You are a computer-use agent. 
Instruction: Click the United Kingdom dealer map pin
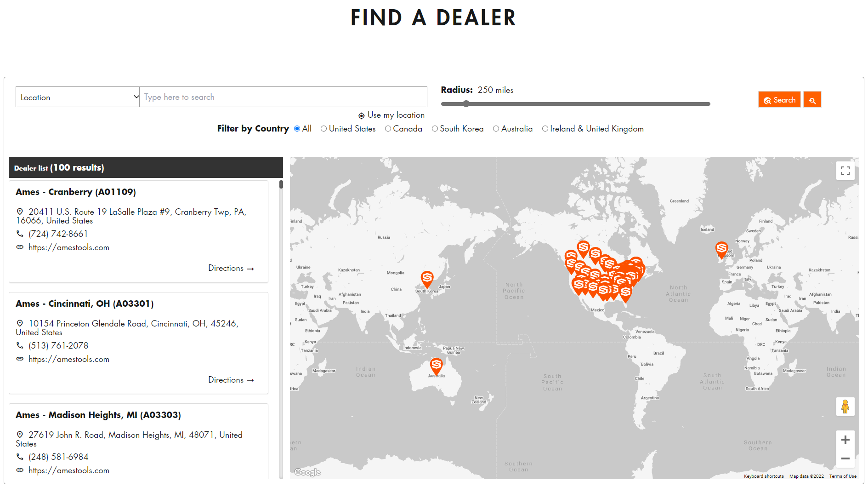721,249
